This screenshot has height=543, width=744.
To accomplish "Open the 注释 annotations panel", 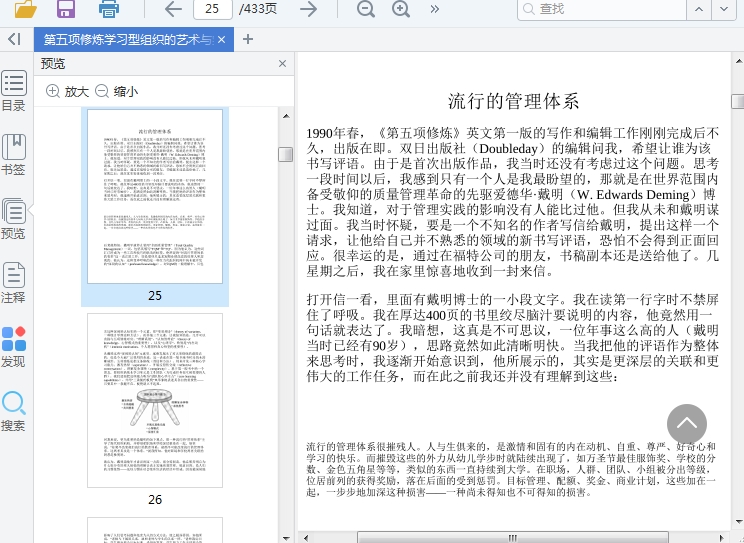I will tap(14, 283).
